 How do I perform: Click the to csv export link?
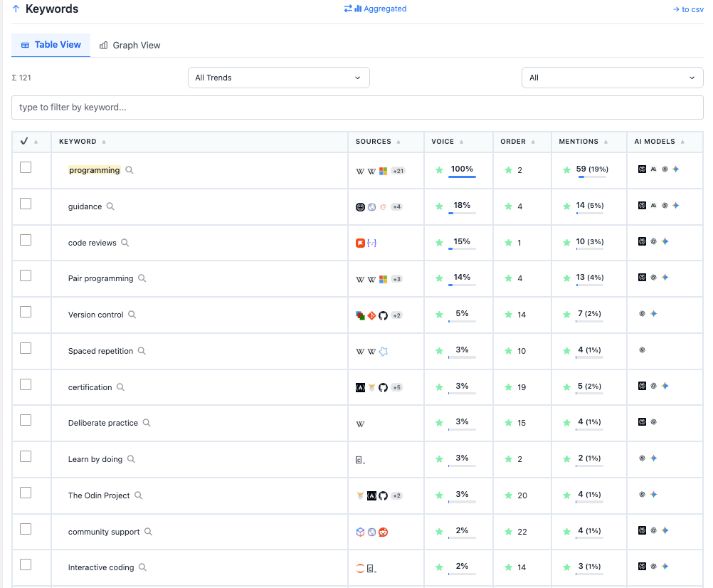coord(687,9)
